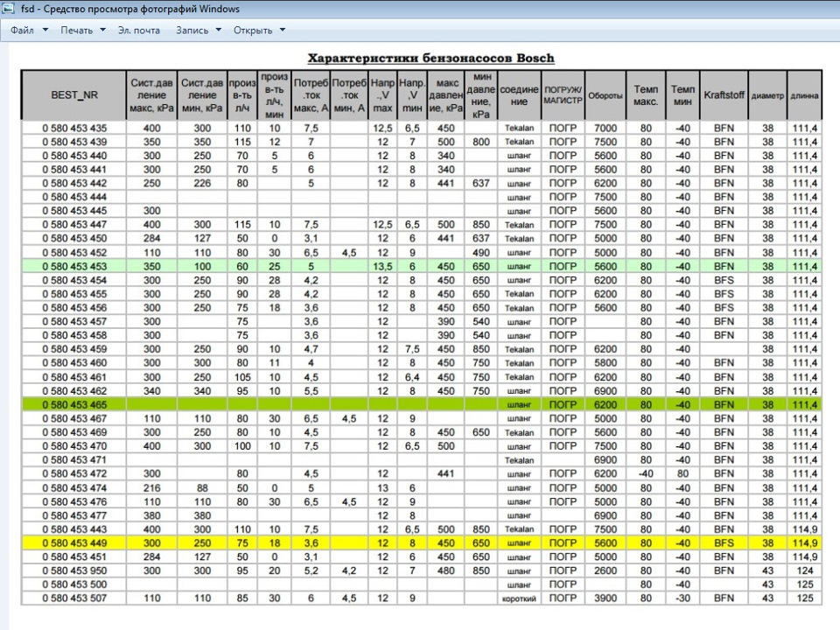Open the Запись menu

click(x=192, y=30)
